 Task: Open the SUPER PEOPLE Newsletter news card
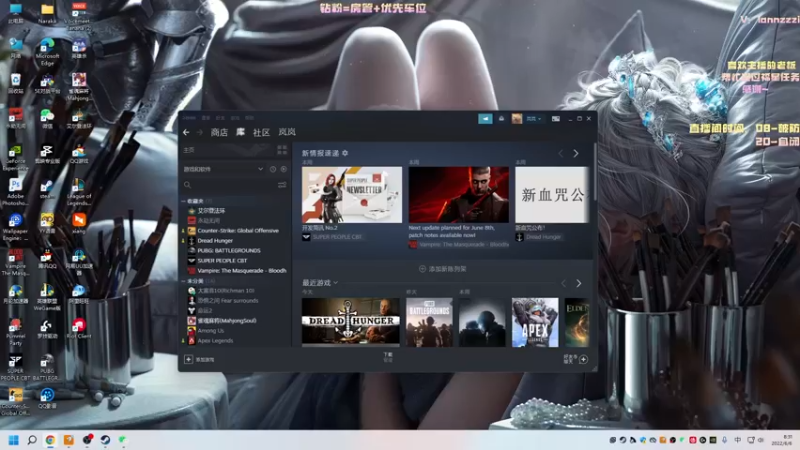tap(352, 194)
